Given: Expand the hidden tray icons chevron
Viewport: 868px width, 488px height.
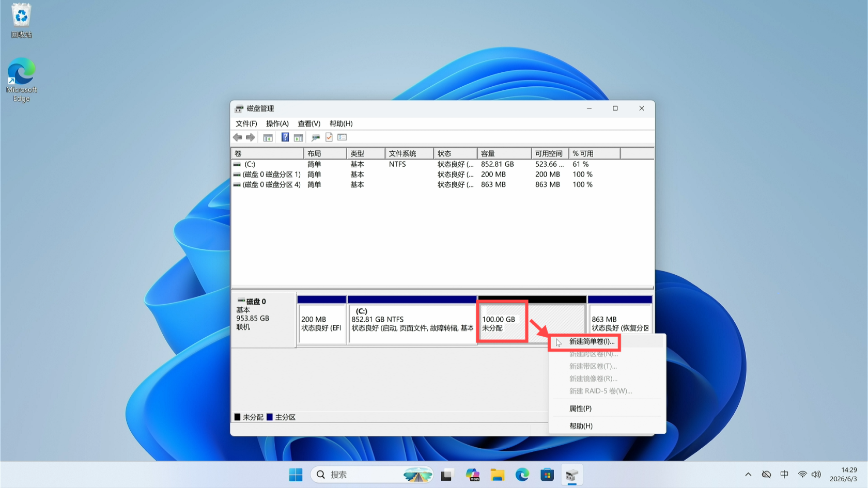Looking at the screenshot, I should point(748,475).
